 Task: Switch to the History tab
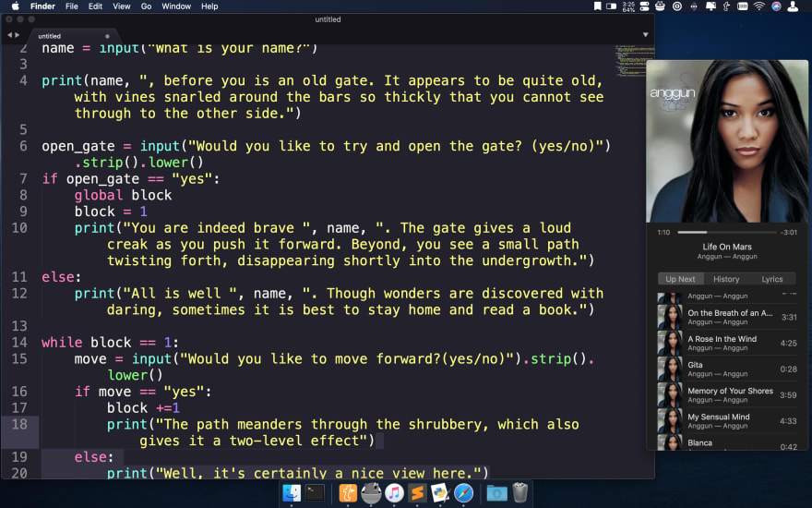tap(726, 279)
